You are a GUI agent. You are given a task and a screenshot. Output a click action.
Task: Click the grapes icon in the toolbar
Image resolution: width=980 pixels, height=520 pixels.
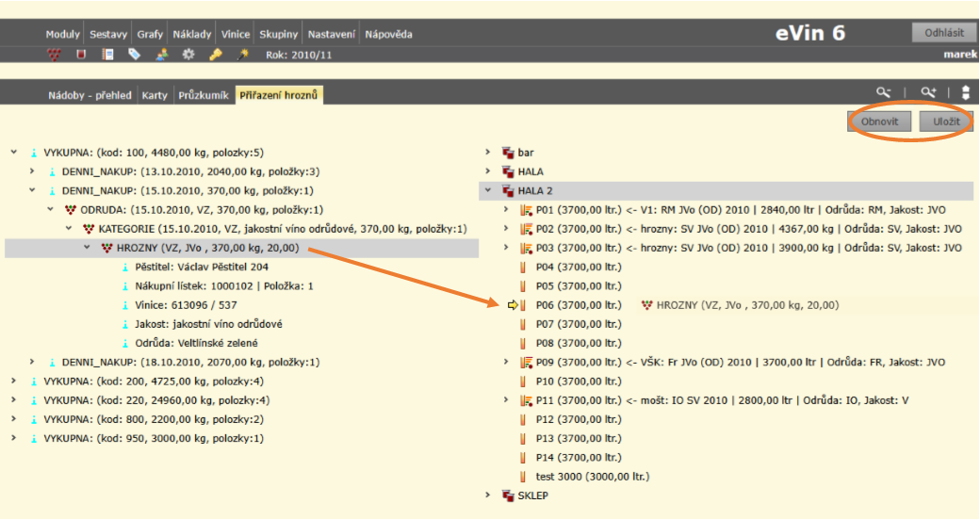pos(55,55)
